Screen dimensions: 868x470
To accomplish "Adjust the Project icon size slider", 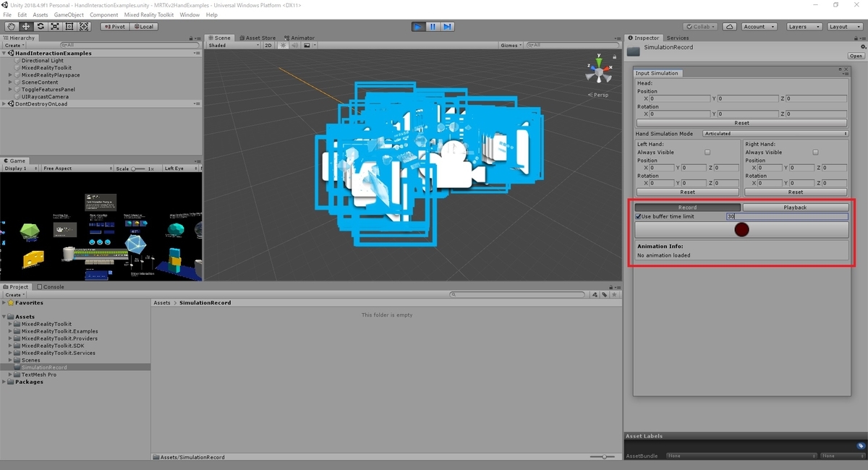I will 603,457.
